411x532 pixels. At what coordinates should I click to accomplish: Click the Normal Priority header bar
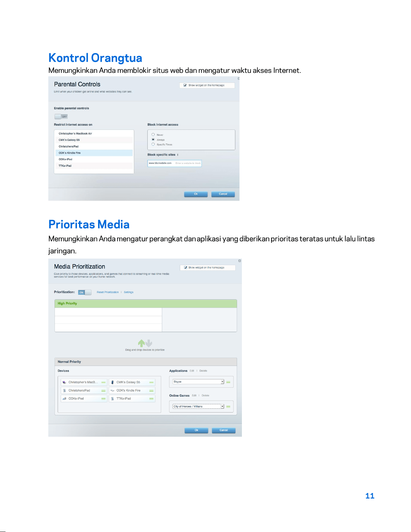click(x=146, y=362)
